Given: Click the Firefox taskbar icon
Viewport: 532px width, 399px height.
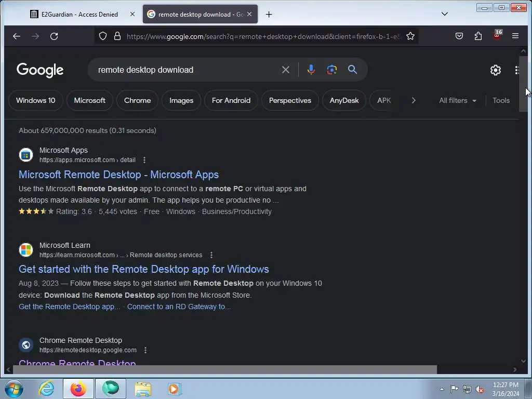Looking at the screenshot, I should (x=78, y=389).
